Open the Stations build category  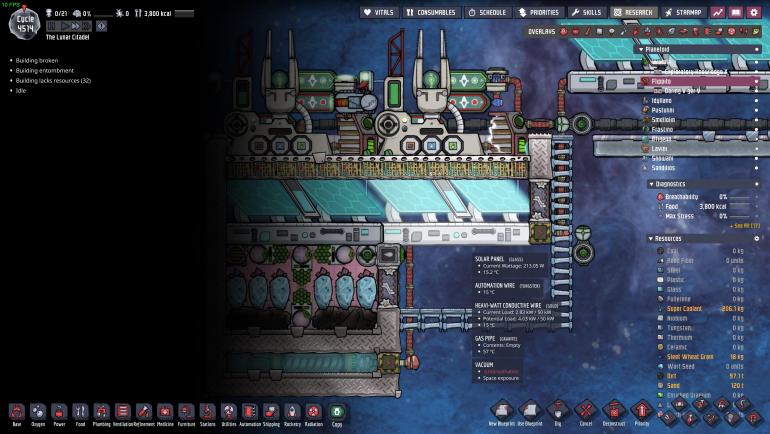coord(207,415)
